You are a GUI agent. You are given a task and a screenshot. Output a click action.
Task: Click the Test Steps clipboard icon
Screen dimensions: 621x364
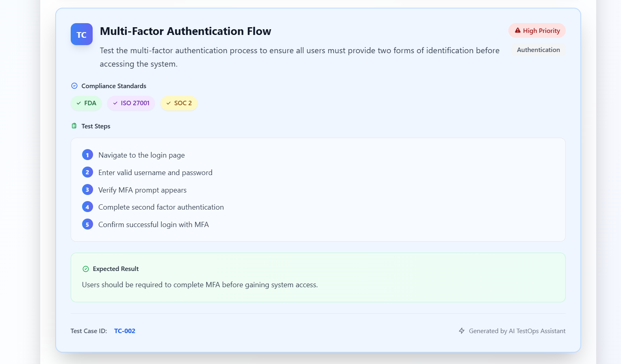tap(74, 126)
